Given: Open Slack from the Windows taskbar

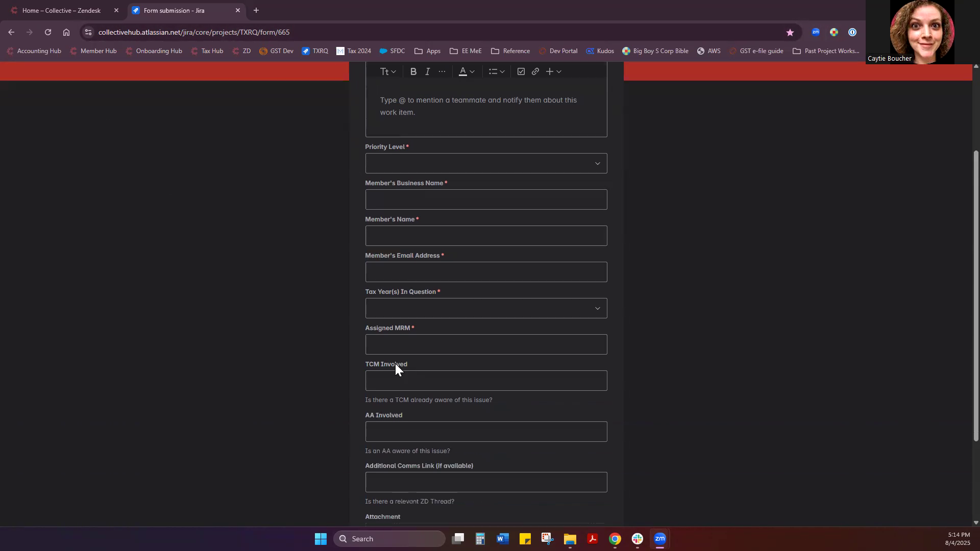Looking at the screenshot, I should pyautogui.click(x=637, y=539).
